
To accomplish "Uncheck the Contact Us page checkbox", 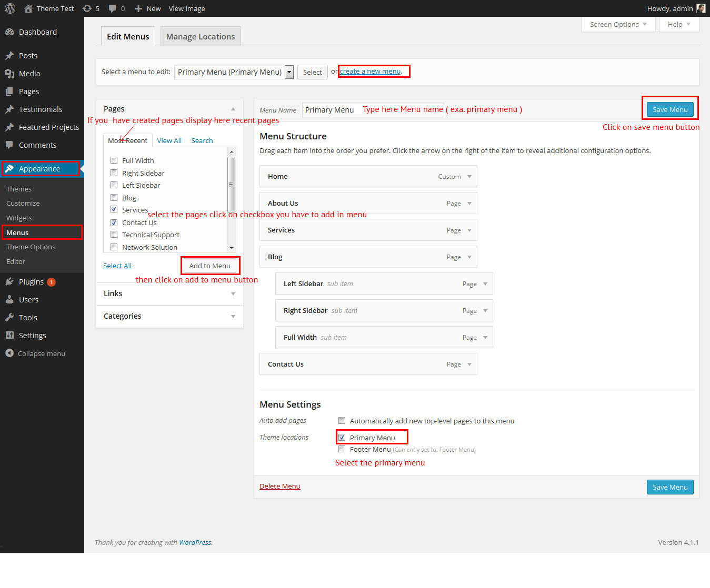I will 114,222.
